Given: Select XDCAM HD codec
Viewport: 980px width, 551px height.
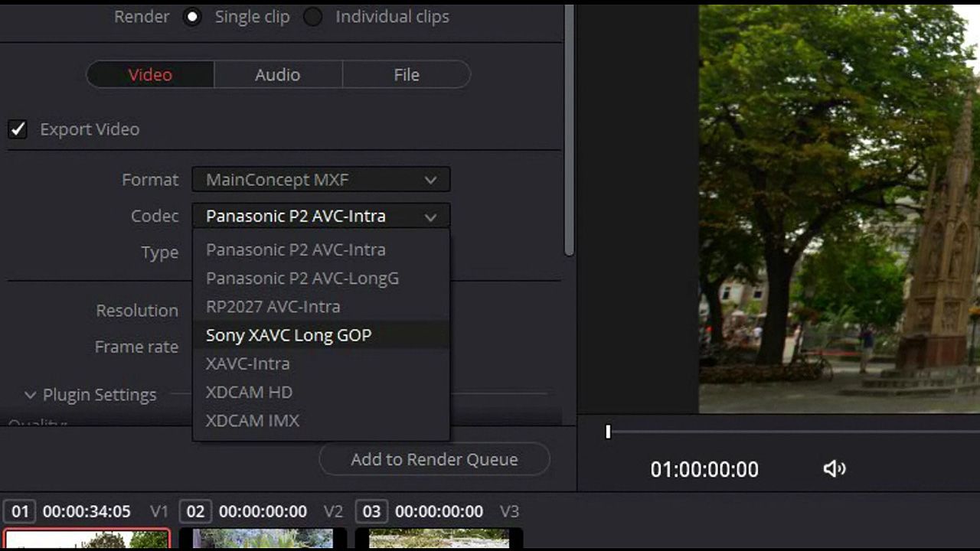Looking at the screenshot, I should point(249,392).
